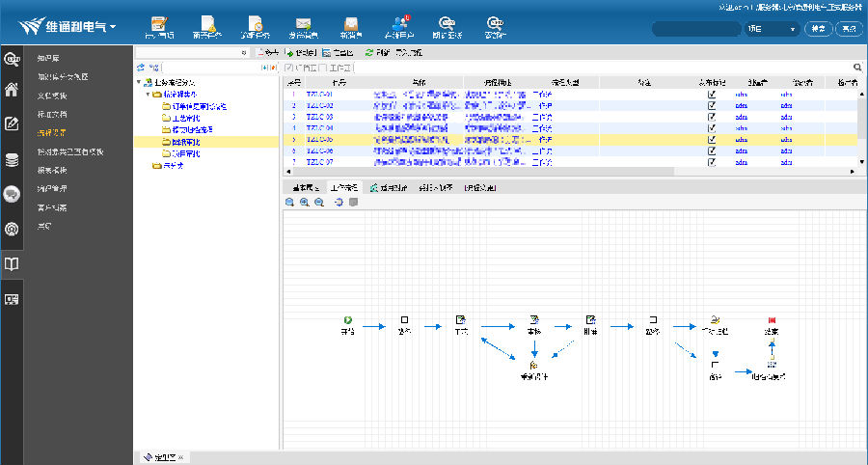Image resolution: width=868 pixels, height=465 pixels.
Task: Click the green start node in workflow diagram
Action: click(347, 319)
